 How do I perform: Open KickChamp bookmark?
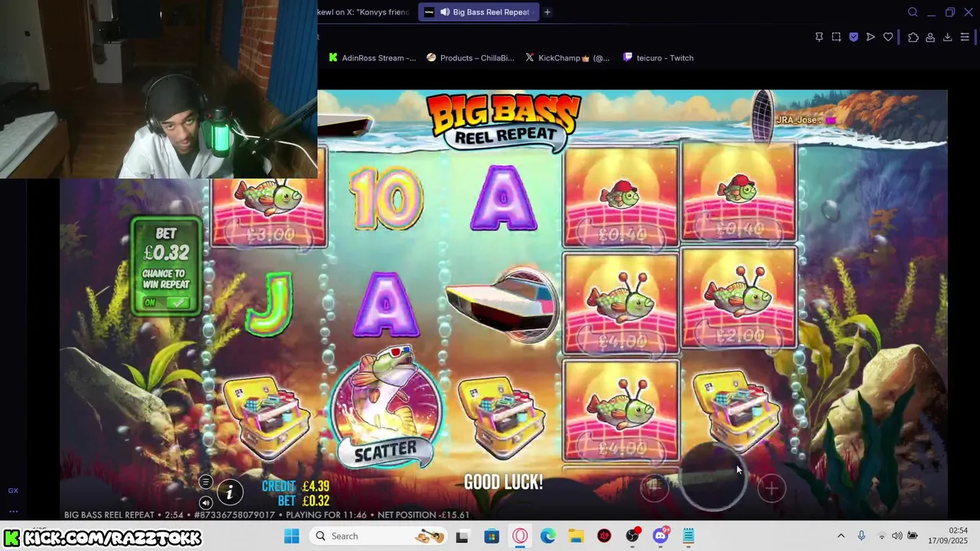567,57
